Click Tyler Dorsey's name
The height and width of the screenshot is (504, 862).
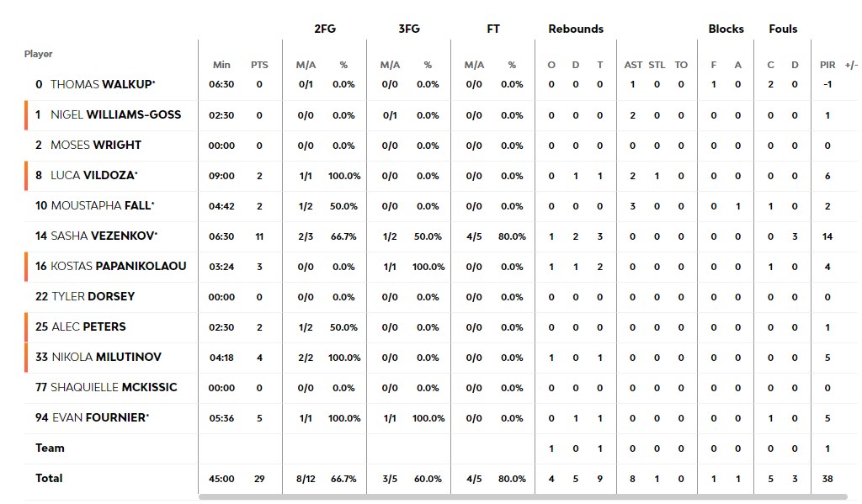[93, 296]
